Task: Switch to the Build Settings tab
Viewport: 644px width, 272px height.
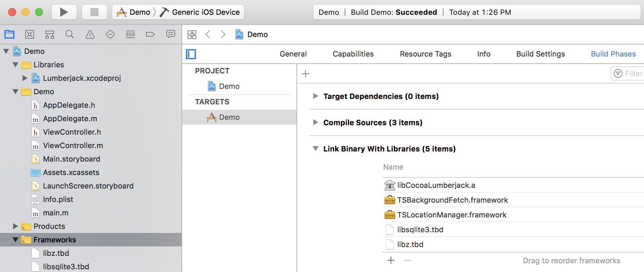Action: (x=540, y=54)
